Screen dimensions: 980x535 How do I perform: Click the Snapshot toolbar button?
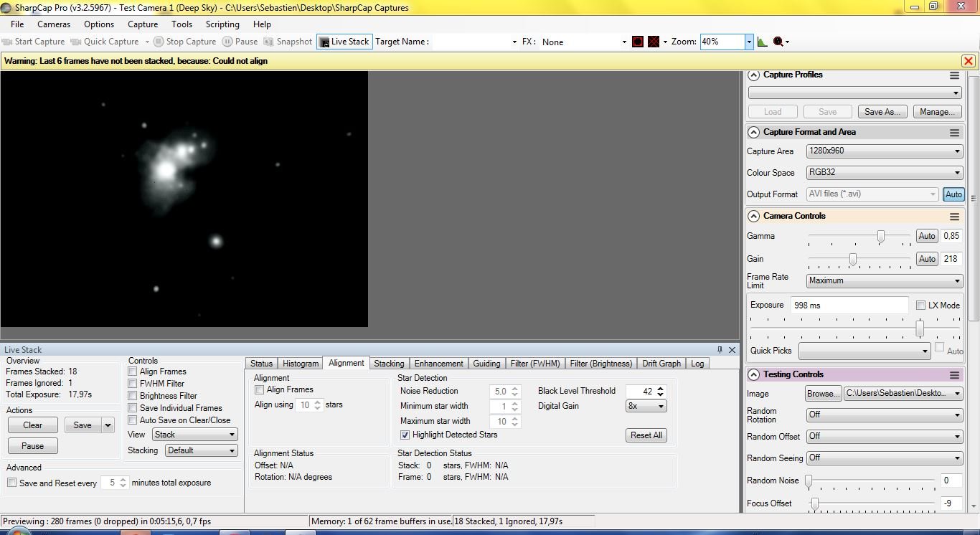[x=288, y=42]
